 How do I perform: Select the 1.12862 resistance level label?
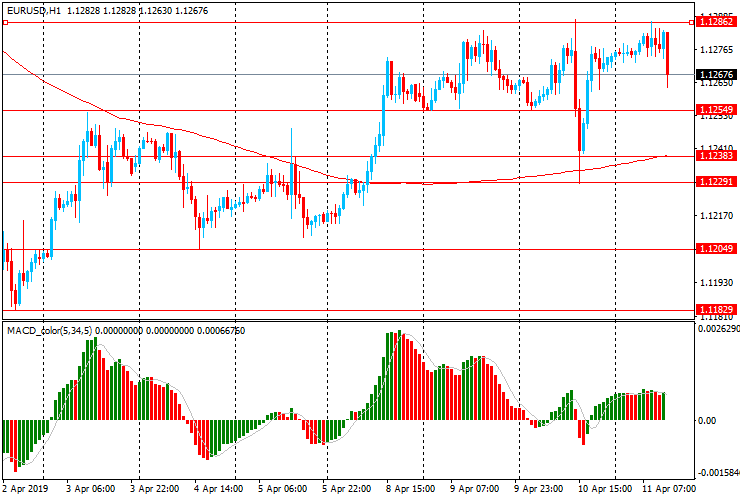pyautogui.click(x=716, y=22)
